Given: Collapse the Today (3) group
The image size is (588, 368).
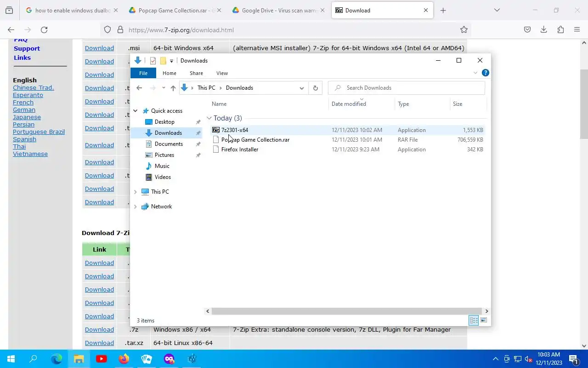Looking at the screenshot, I should pyautogui.click(x=209, y=118).
